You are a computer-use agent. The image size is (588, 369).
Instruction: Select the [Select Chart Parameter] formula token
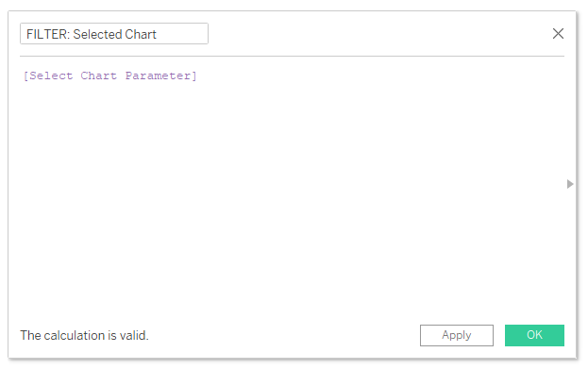[x=109, y=75]
